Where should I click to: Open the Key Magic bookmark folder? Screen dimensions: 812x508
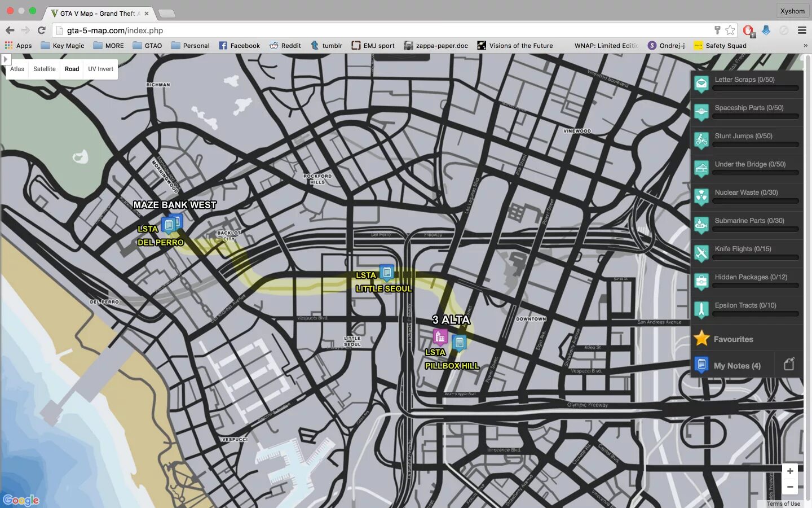point(63,46)
